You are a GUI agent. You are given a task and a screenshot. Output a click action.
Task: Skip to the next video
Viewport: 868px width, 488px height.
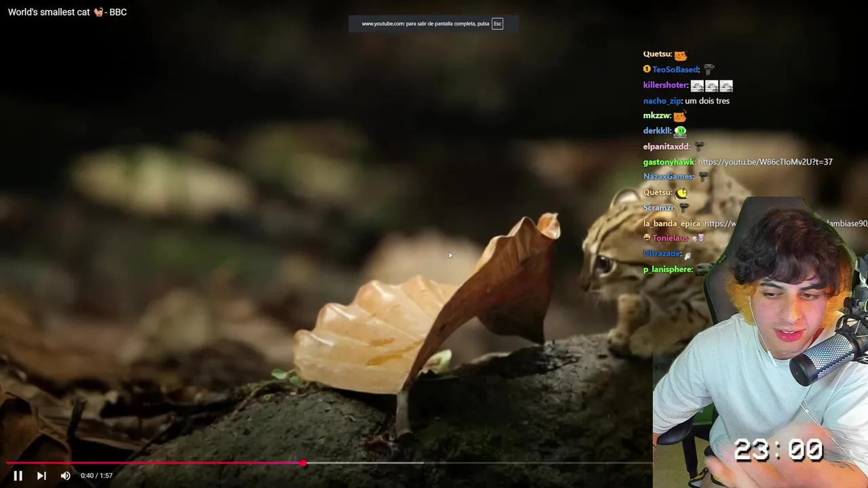(x=41, y=476)
